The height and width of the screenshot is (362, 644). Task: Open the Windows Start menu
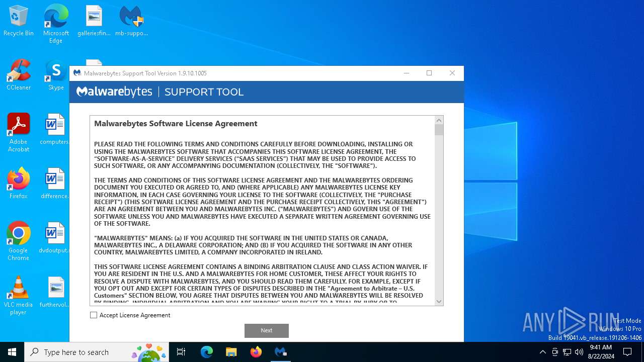click(12, 352)
